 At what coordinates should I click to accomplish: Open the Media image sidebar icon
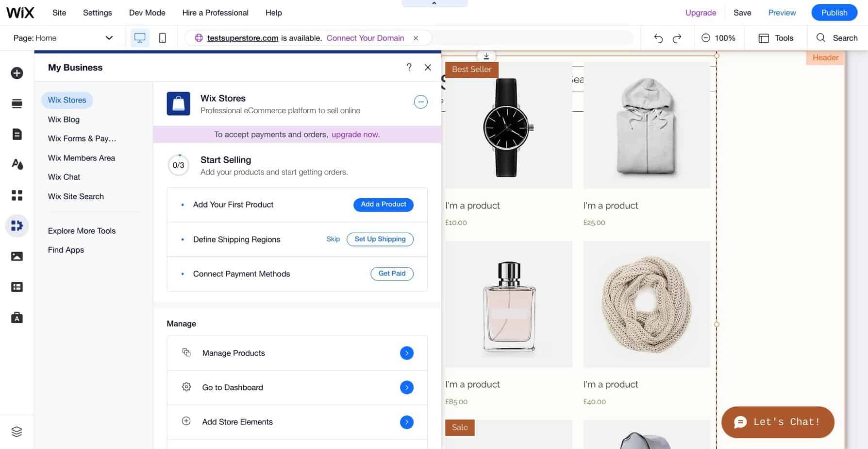point(17,256)
